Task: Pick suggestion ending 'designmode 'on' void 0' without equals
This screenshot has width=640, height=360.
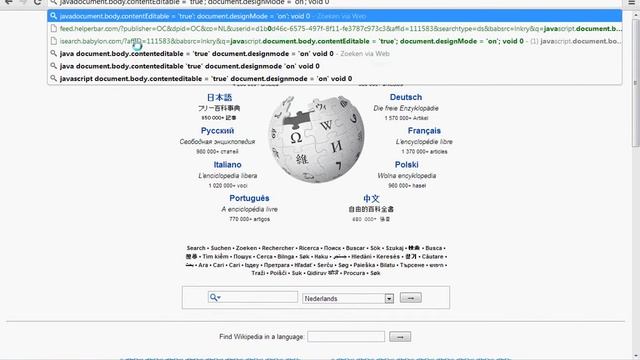Action: pos(335,66)
